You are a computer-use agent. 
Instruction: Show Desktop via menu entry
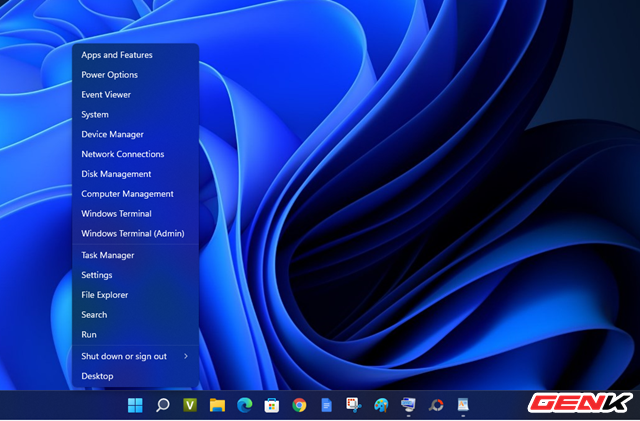(x=136, y=376)
